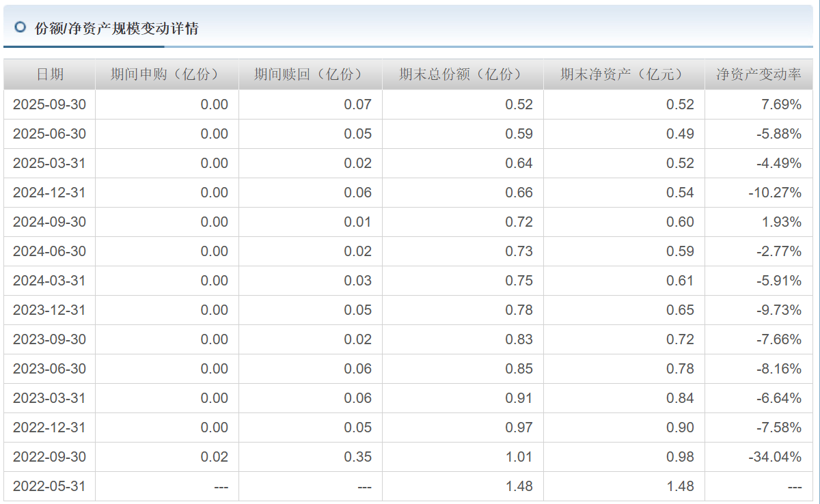Click the 份额/净资产规模变动详情 section title
The image size is (820, 504).
click(x=116, y=29)
